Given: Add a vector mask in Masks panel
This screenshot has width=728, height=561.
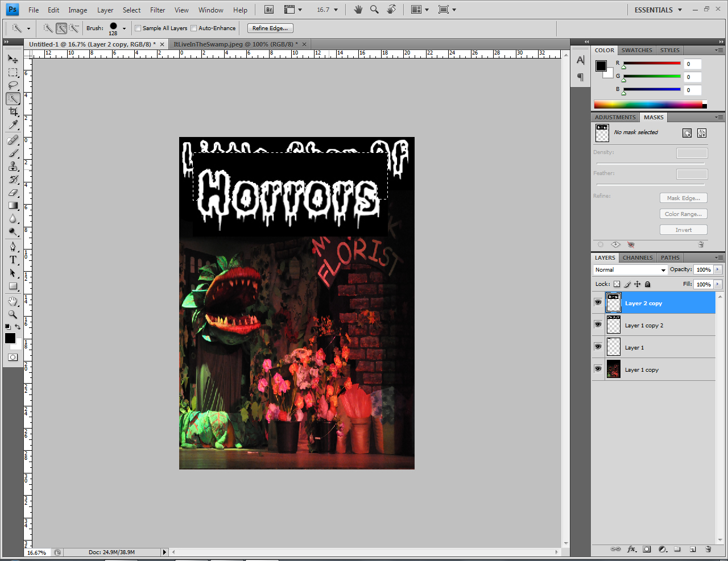Looking at the screenshot, I should (x=702, y=133).
